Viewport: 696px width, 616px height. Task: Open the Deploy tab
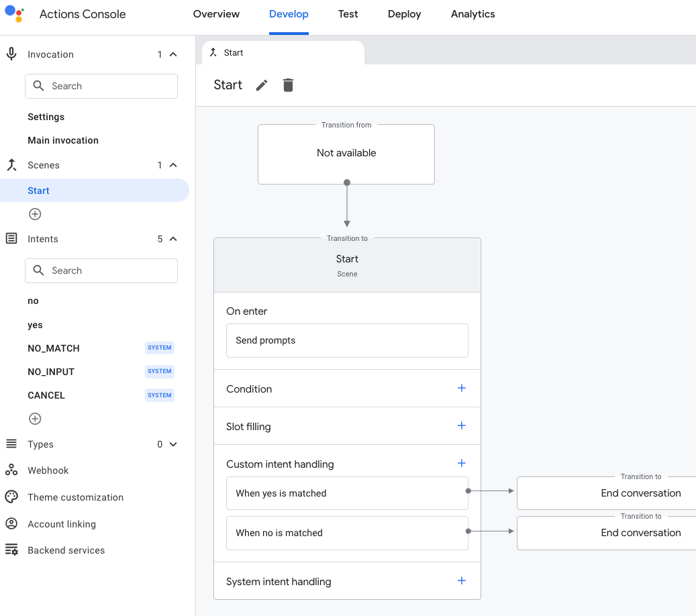(x=404, y=14)
